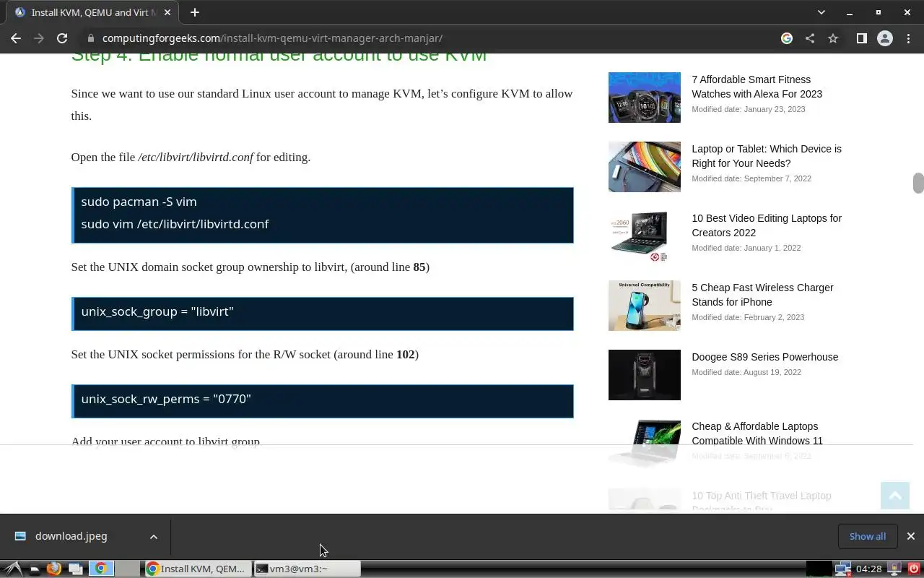Open the network status tray icon

[842, 569]
